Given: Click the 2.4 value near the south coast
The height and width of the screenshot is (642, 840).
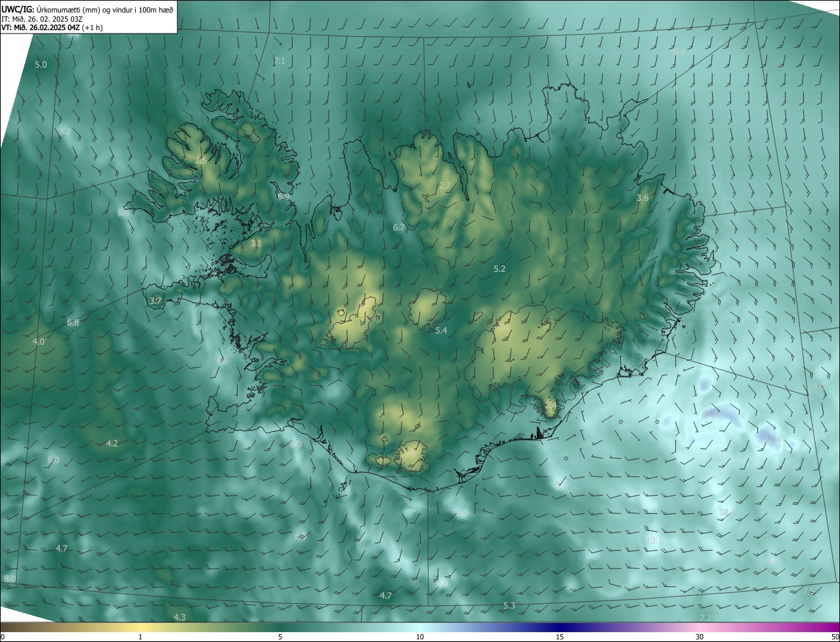Looking at the screenshot, I should pyautogui.click(x=551, y=406).
